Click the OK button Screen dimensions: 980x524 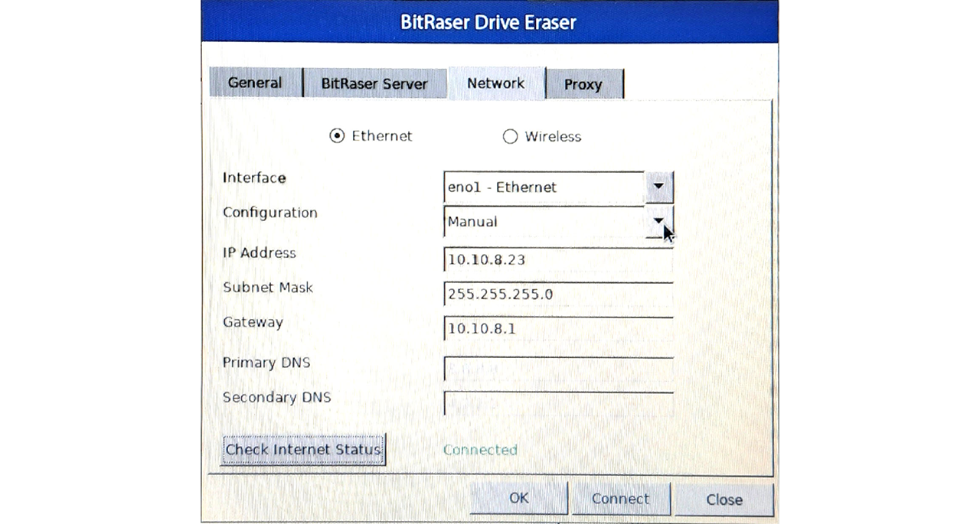tap(518, 499)
